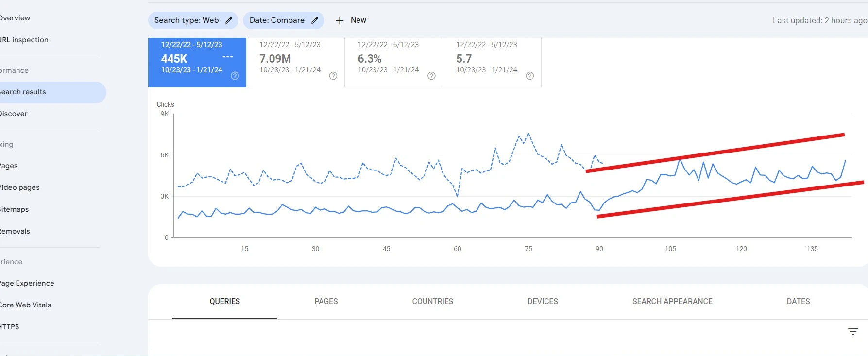Image resolution: width=868 pixels, height=356 pixels.
Task: Open Core Web Vitals report
Action: tap(25, 305)
